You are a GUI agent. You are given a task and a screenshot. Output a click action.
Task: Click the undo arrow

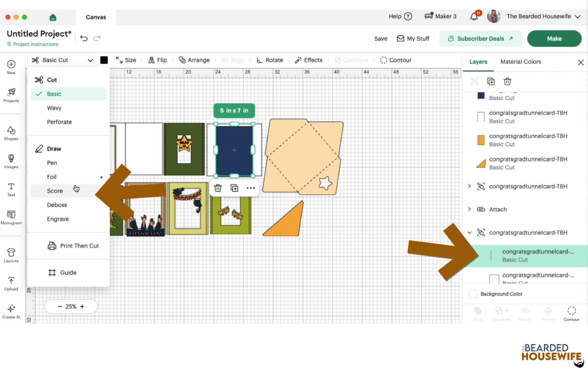pos(84,38)
